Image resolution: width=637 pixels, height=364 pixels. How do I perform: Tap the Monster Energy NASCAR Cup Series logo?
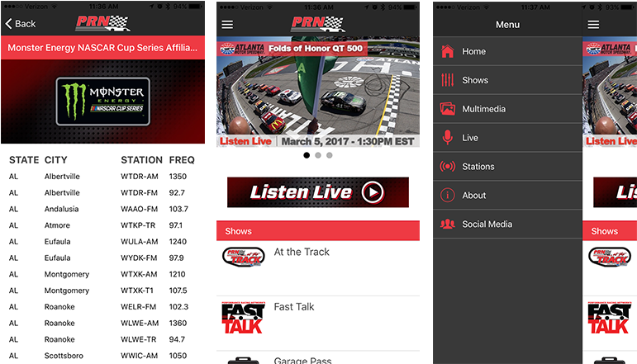coord(102,102)
